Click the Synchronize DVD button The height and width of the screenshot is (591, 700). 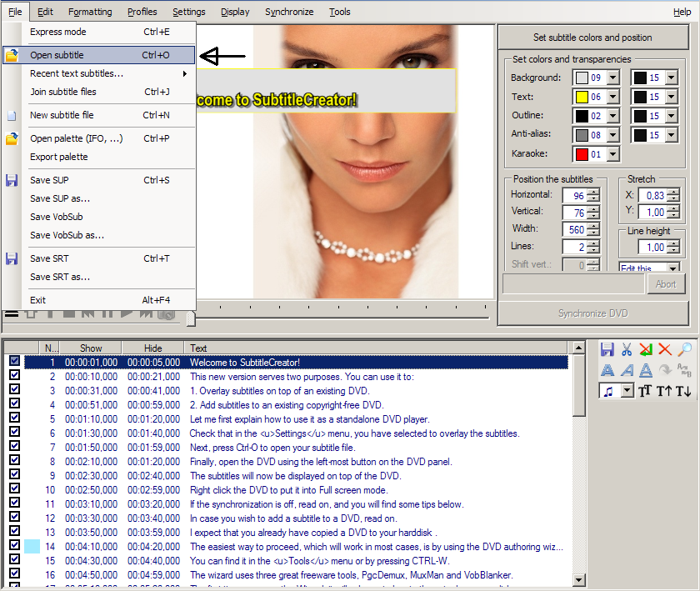(x=592, y=313)
